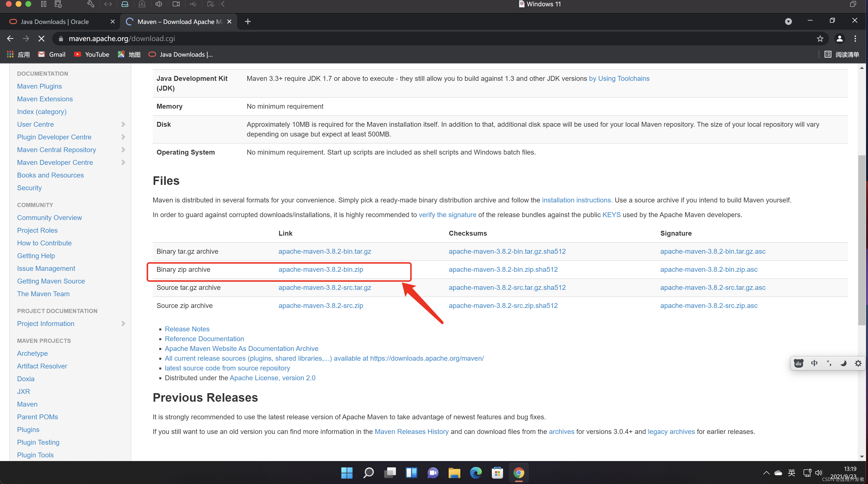Screen dimensions: 868x484
Task: Open the Java Downloads bookmark in bookmarks bar
Action: 181,54
